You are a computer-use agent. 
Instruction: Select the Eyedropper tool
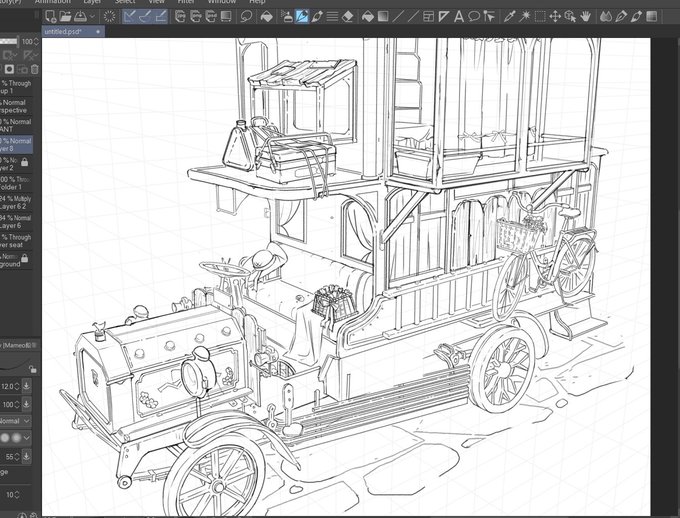(509, 16)
